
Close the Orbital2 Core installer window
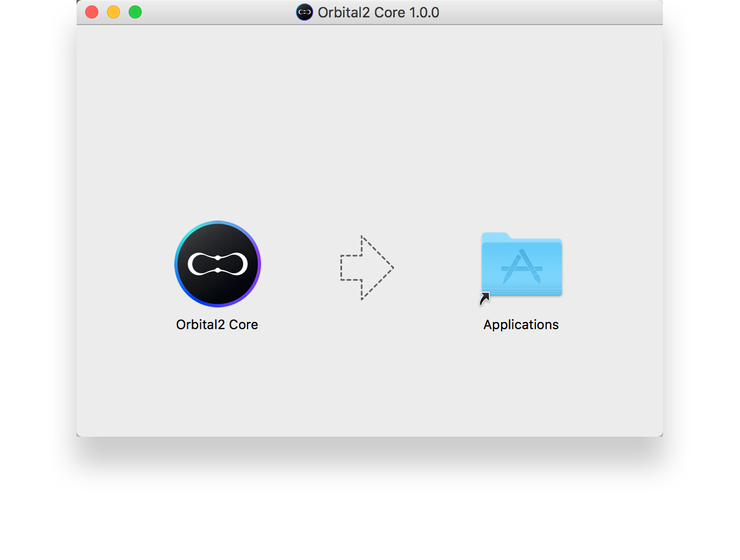click(92, 12)
